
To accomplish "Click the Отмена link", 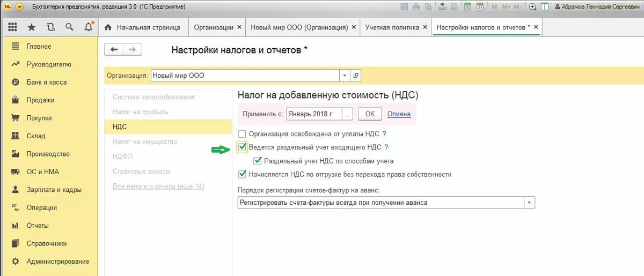I will click(x=399, y=114).
